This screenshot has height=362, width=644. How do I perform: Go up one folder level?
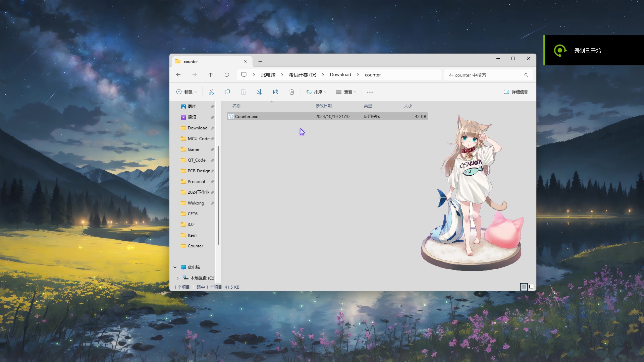[x=210, y=75]
